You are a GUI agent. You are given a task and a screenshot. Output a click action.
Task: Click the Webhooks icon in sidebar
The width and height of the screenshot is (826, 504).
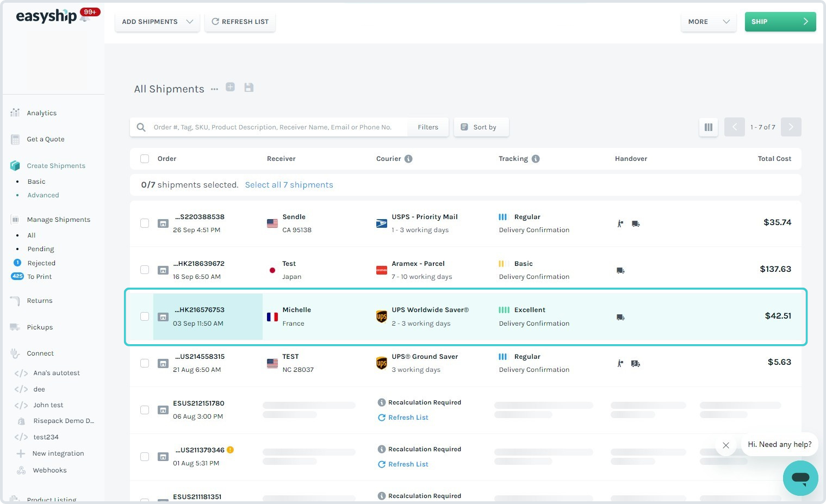(21, 470)
